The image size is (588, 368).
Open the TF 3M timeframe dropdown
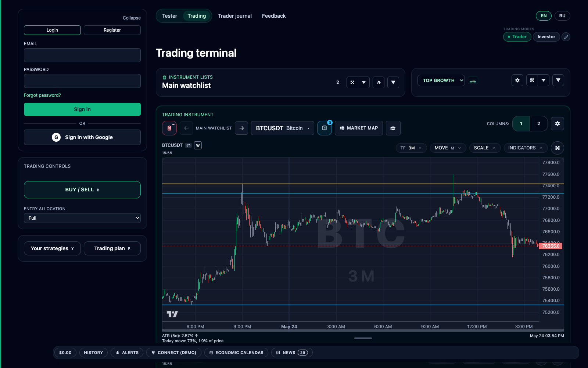pos(411,148)
